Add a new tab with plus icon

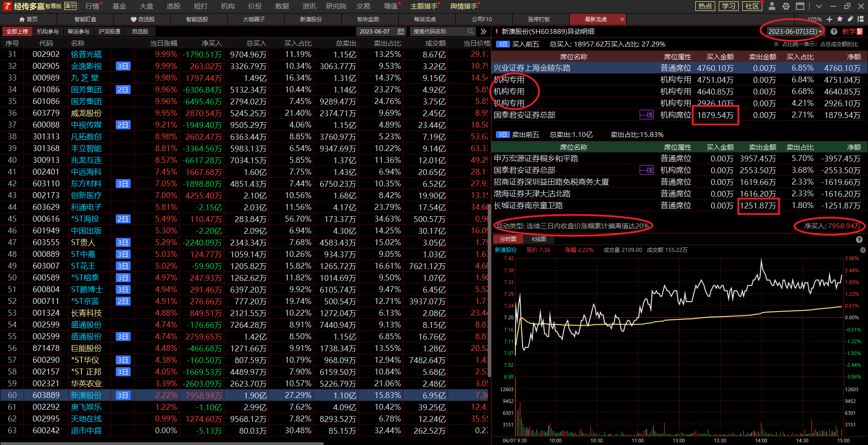tap(829, 19)
